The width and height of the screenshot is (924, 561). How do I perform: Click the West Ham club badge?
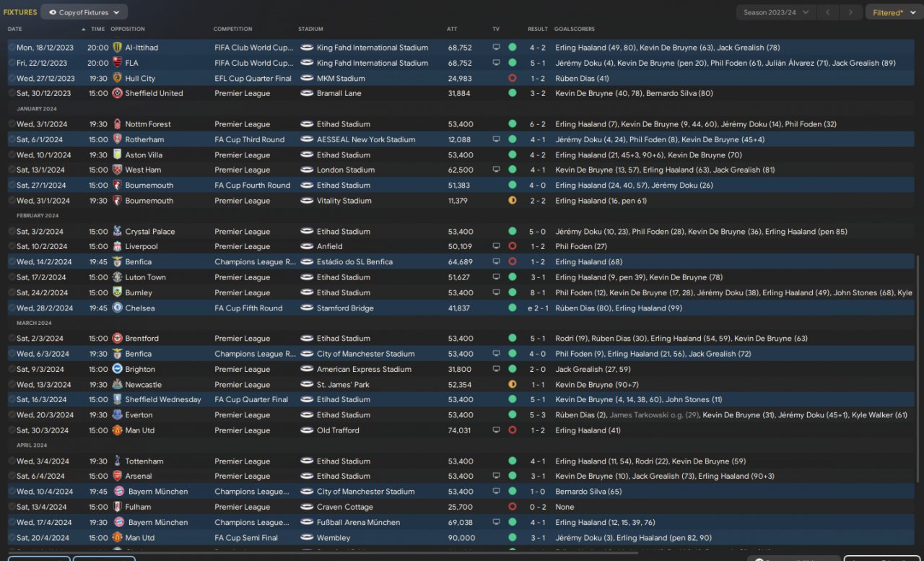(x=117, y=170)
